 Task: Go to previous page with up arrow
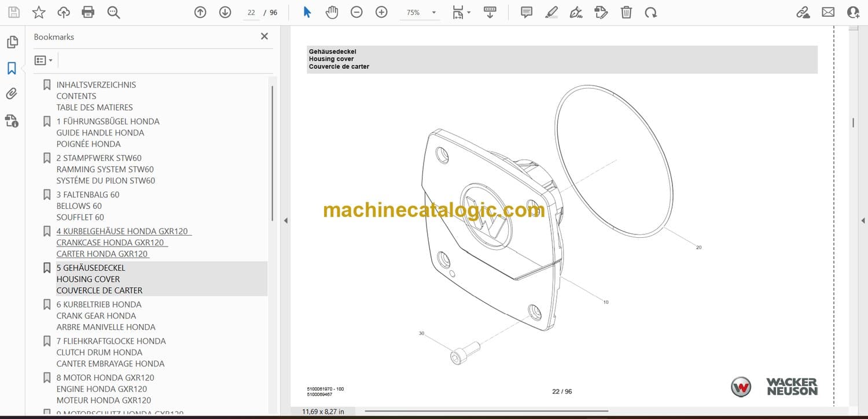200,12
